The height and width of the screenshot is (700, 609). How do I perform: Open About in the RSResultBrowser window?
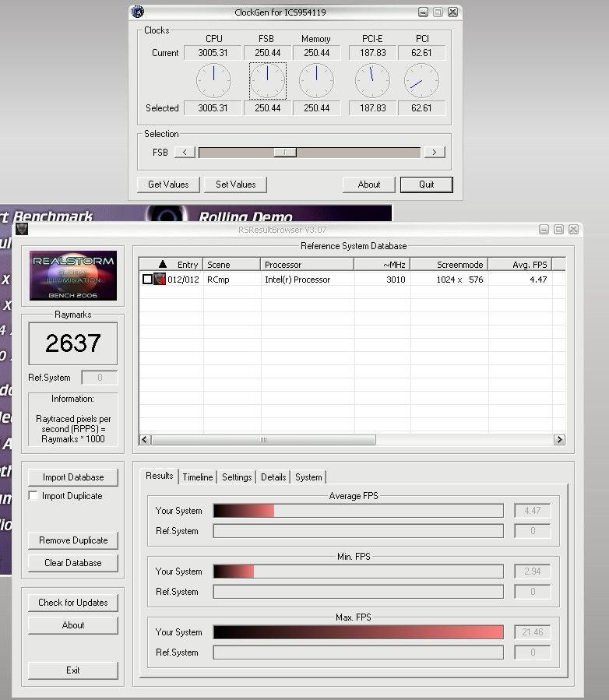coord(73,625)
